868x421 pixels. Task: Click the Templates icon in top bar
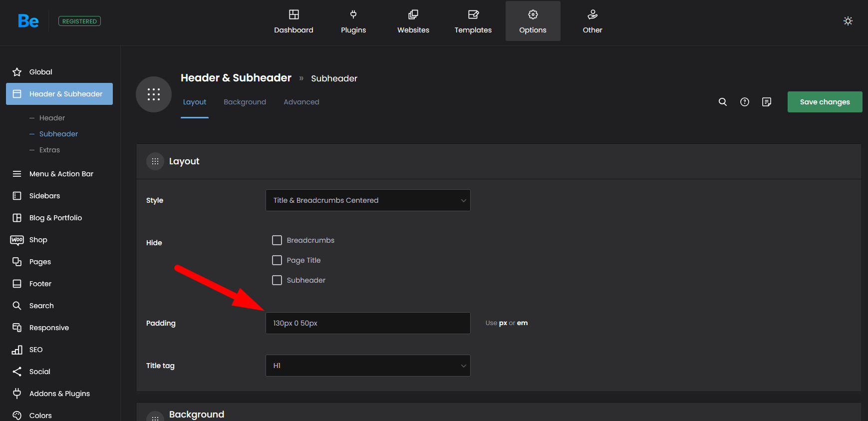473,14
